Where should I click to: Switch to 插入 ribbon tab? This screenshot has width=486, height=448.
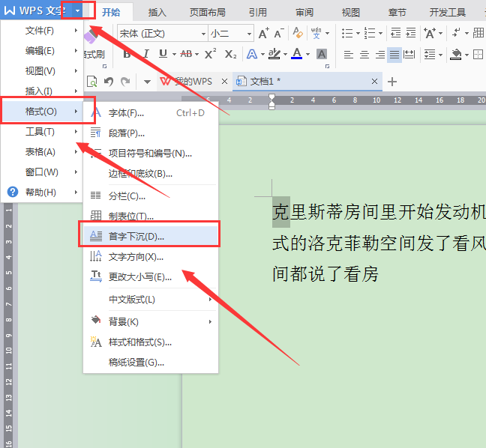(x=157, y=13)
